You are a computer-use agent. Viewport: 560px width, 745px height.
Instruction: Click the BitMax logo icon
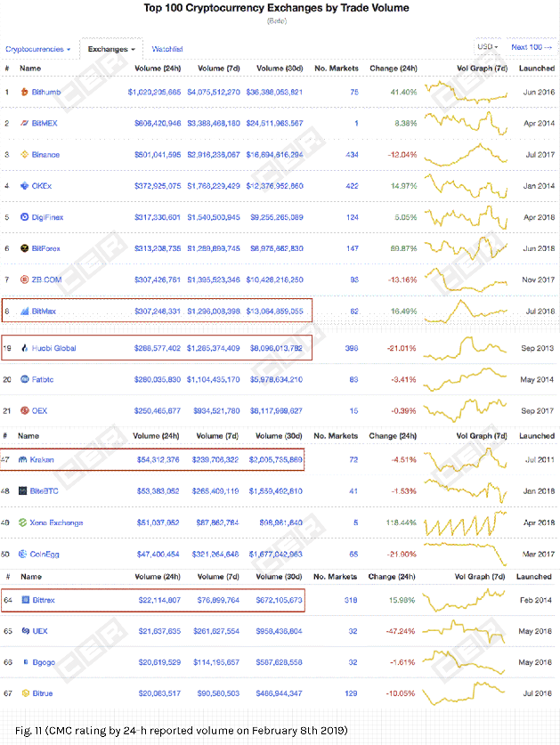pos(25,312)
